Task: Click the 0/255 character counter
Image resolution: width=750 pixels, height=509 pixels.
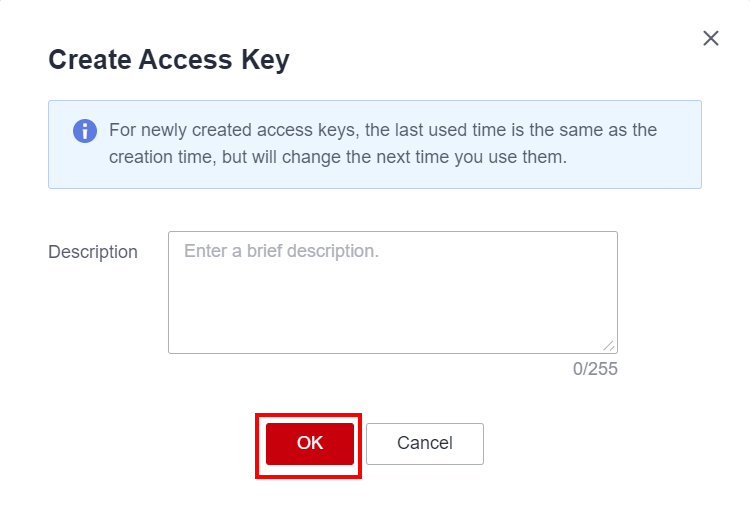Action: point(595,369)
